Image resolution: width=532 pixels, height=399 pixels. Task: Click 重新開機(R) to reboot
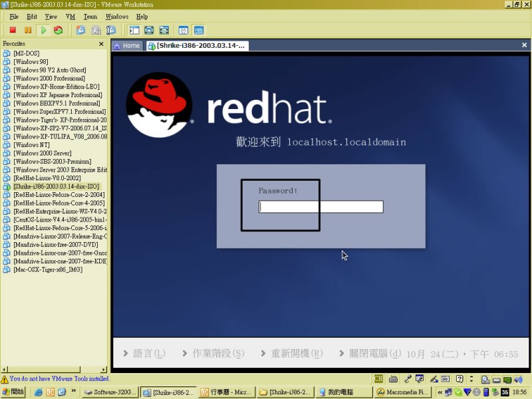(292, 354)
